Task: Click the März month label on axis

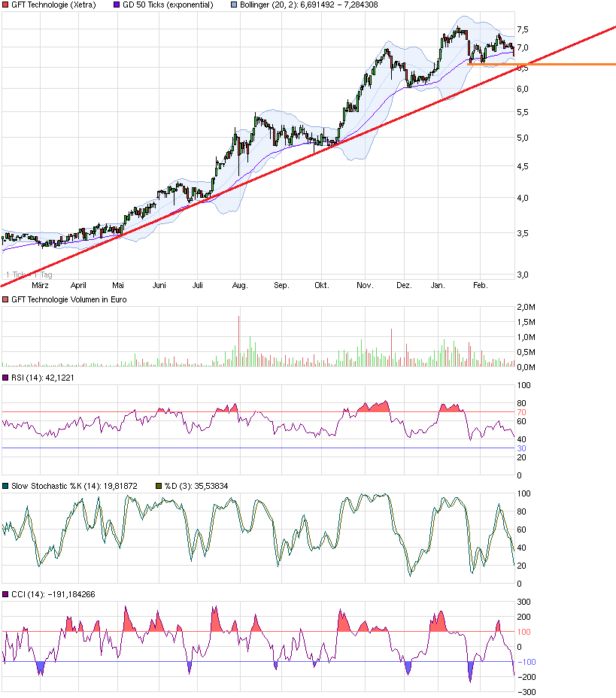Action: [40, 285]
